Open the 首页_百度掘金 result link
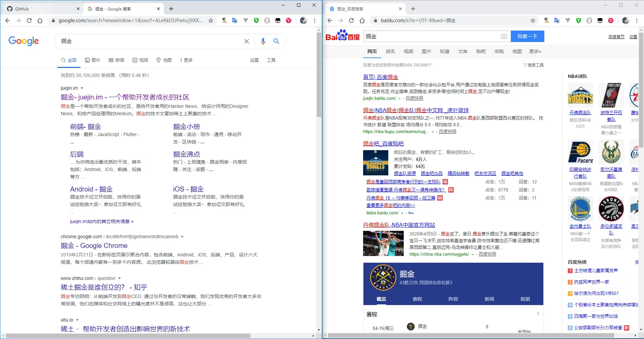Viewport: 644px width, 339px height. [x=381, y=77]
